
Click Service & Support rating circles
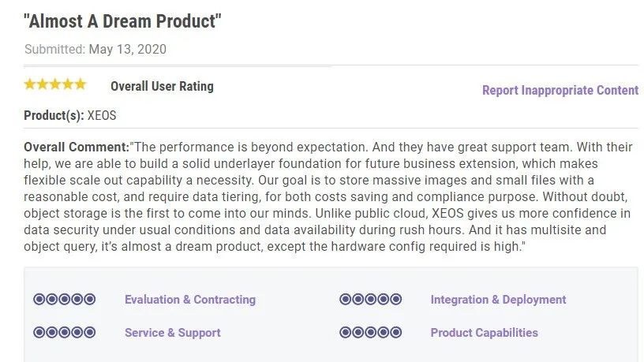(x=65, y=332)
